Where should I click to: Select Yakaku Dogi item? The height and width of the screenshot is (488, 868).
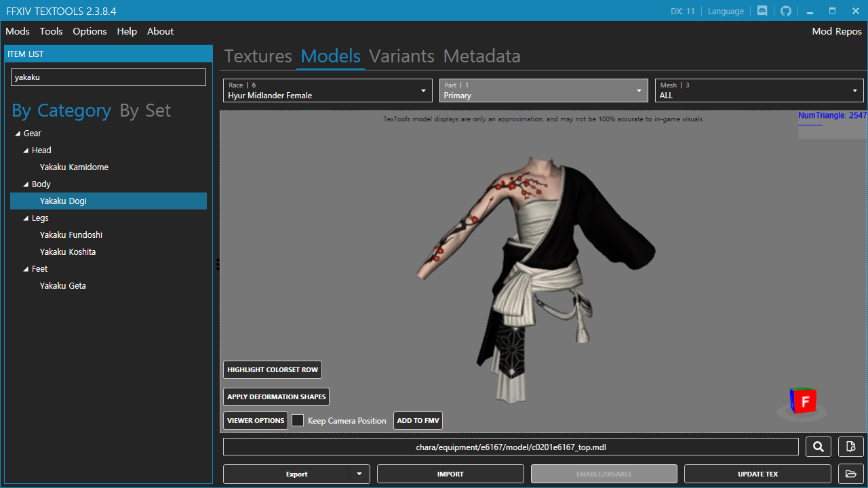[108, 201]
